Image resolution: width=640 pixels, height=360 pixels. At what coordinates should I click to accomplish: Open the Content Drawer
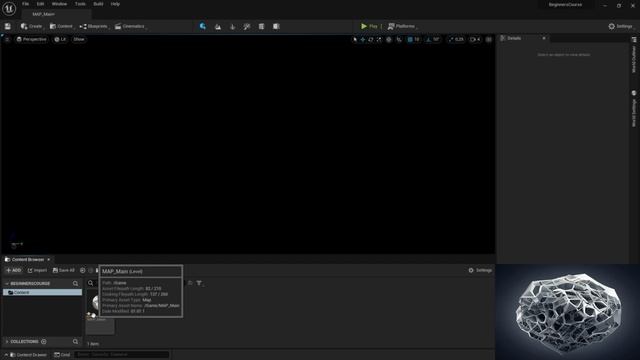coord(26,355)
